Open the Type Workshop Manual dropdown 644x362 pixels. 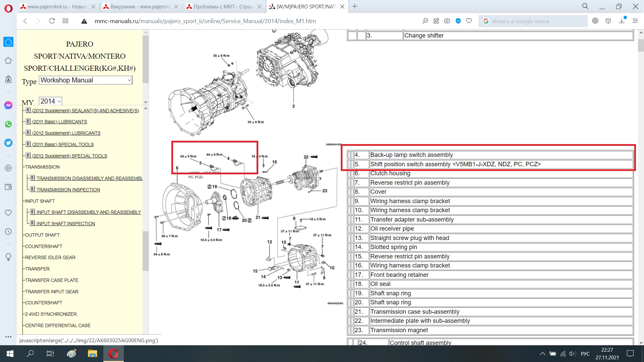(86, 80)
